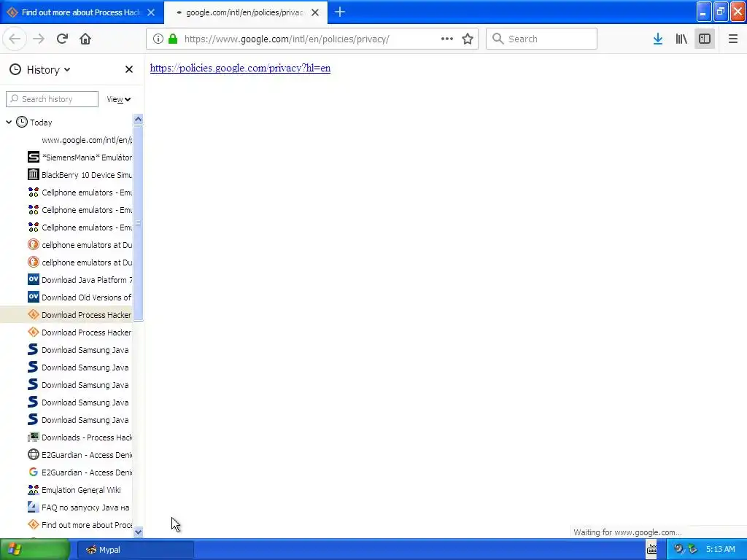View secure connection padlock details

173,39
